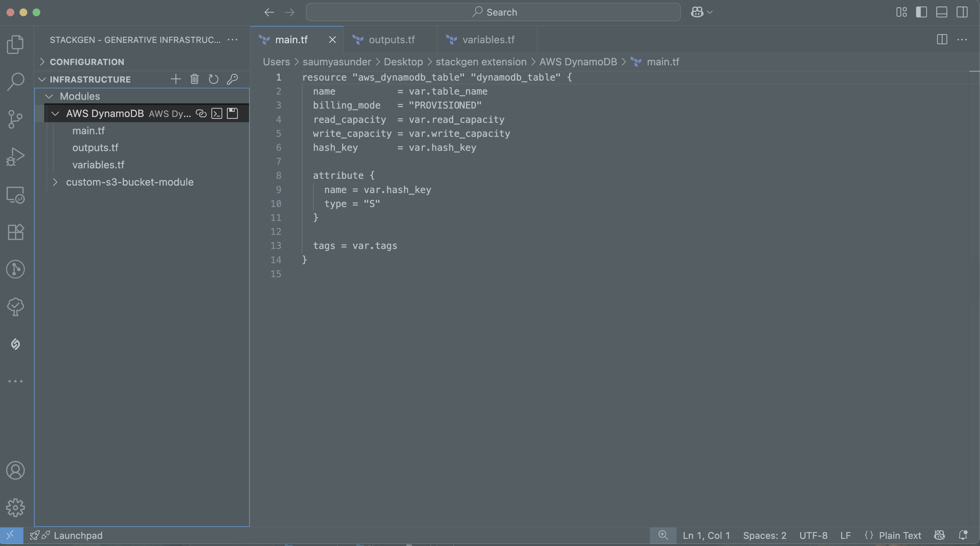Open Remote Explorer view
The width and height of the screenshot is (980, 546).
coord(15,194)
